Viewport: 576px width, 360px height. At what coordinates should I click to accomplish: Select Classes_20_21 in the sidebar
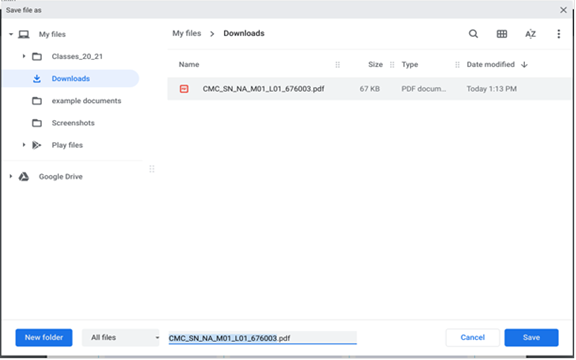(77, 57)
